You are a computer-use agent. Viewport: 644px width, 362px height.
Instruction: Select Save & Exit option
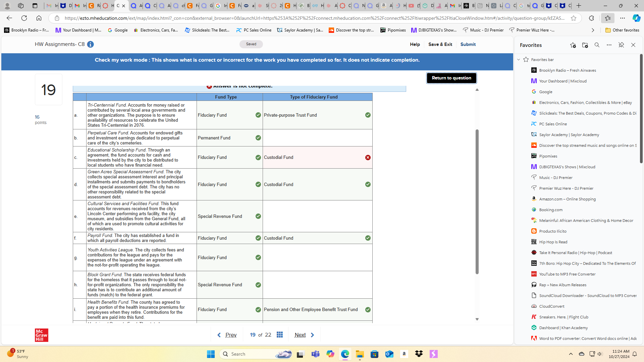point(440,44)
